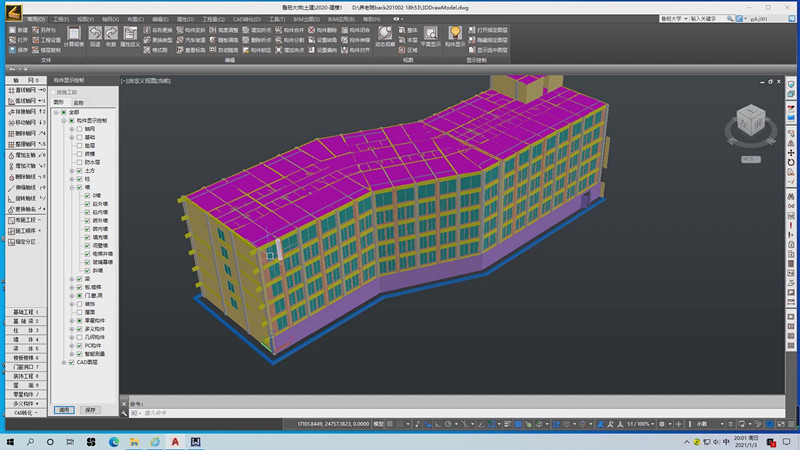Open the 工程(F) menu
The width and height of the screenshot is (800, 450).
(x=62, y=19)
